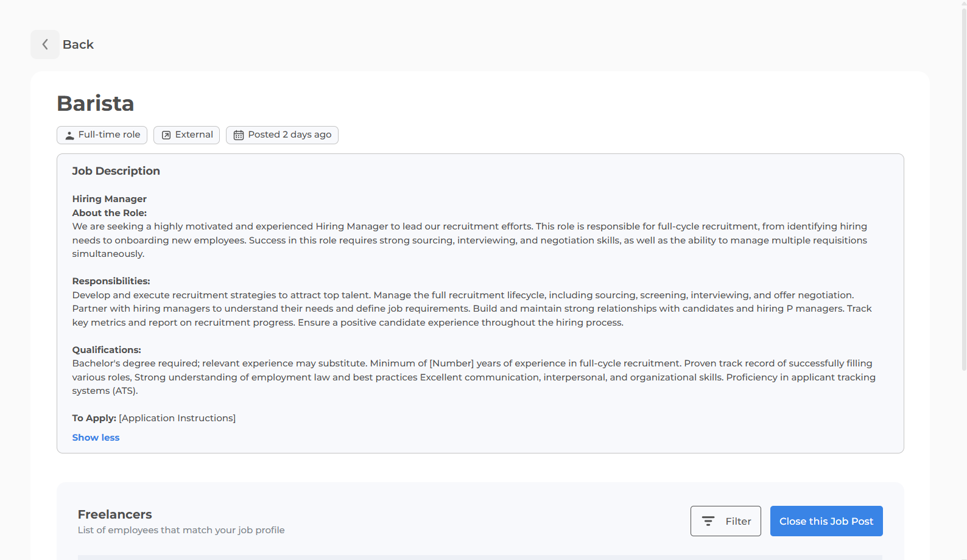Click the Freelancers section heading
967x560 pixels.
point(114,514)
